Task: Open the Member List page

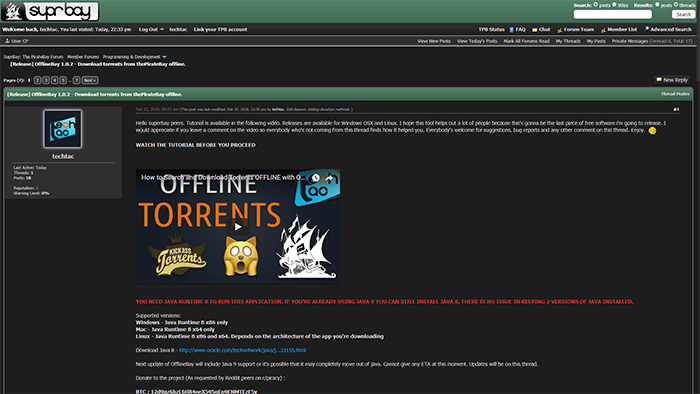Action: (622, 29)
